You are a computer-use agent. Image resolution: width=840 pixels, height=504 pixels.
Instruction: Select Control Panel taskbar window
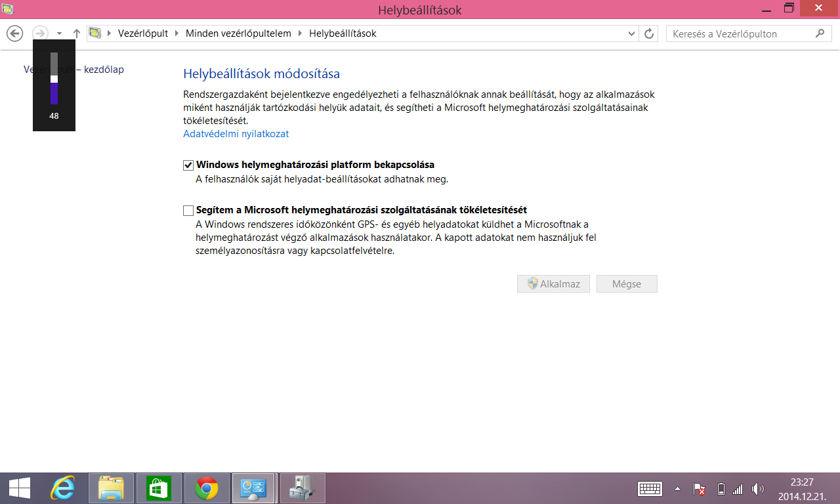(255, 489)
